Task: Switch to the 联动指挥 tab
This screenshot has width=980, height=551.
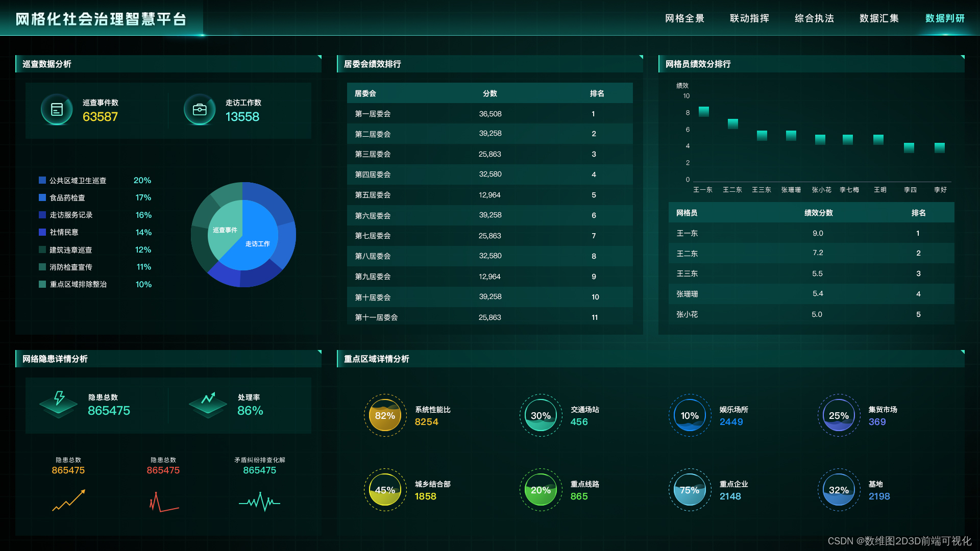Action: pyautogui.click(x=749, y=18)
